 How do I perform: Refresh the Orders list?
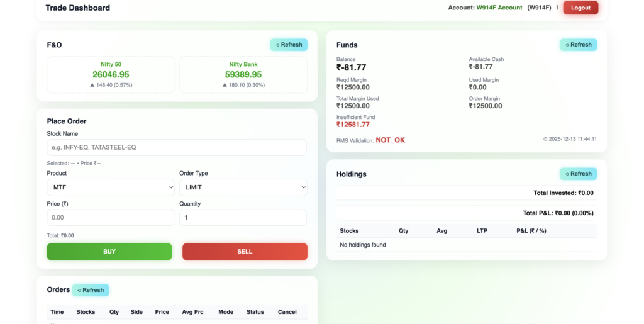tap(91, 290)
